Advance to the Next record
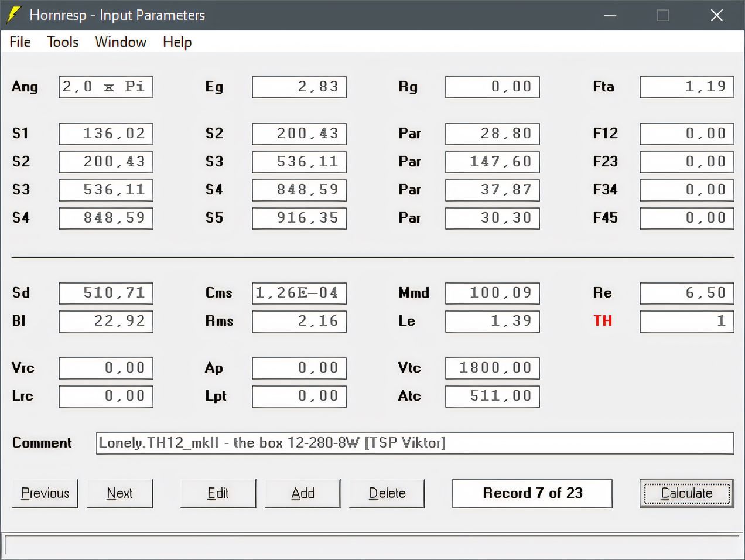 pyautogui.click(x=119, y=493)
